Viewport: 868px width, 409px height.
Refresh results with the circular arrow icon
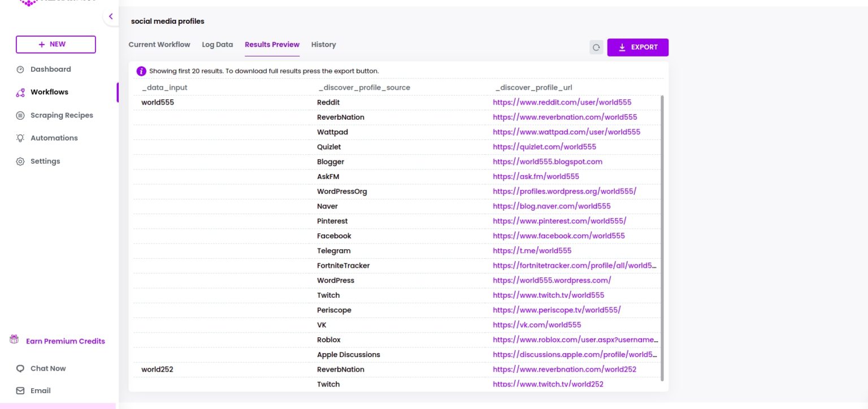[x=596, y=47]
